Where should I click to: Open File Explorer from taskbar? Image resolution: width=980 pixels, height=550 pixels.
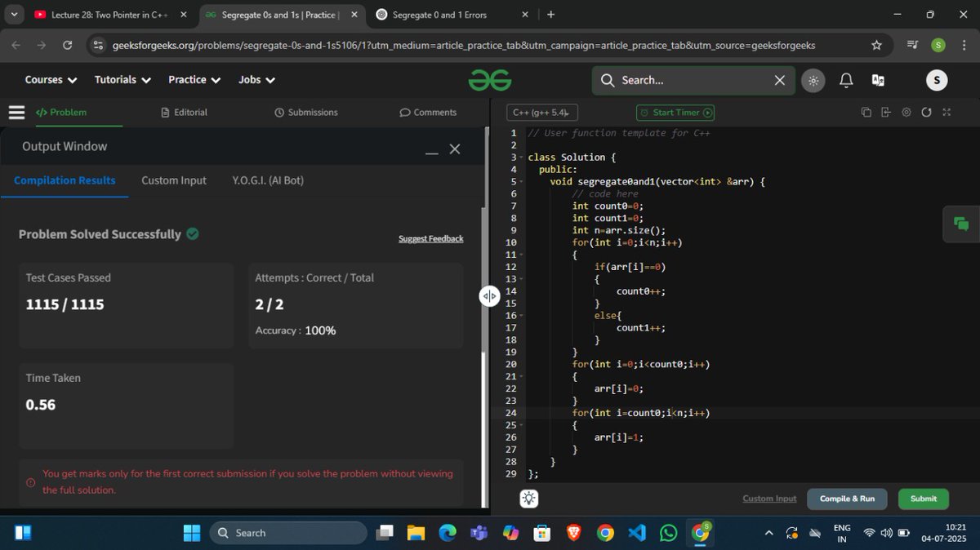click(x=416, y=533)
